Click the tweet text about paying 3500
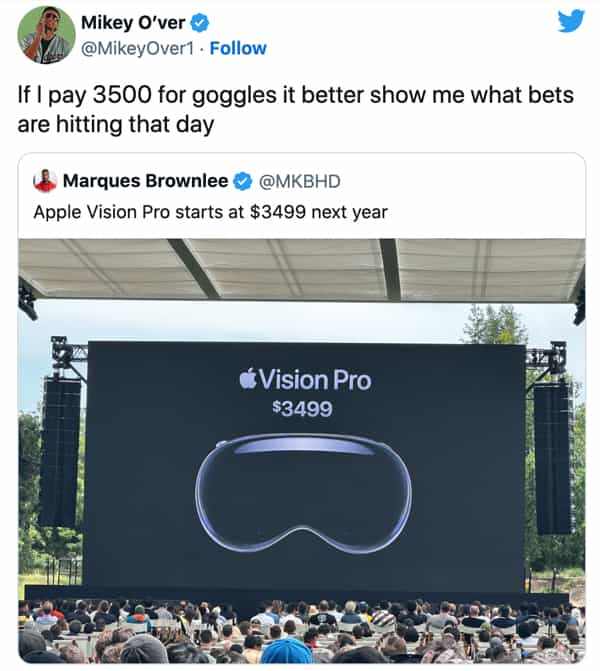 coord(295,110)
